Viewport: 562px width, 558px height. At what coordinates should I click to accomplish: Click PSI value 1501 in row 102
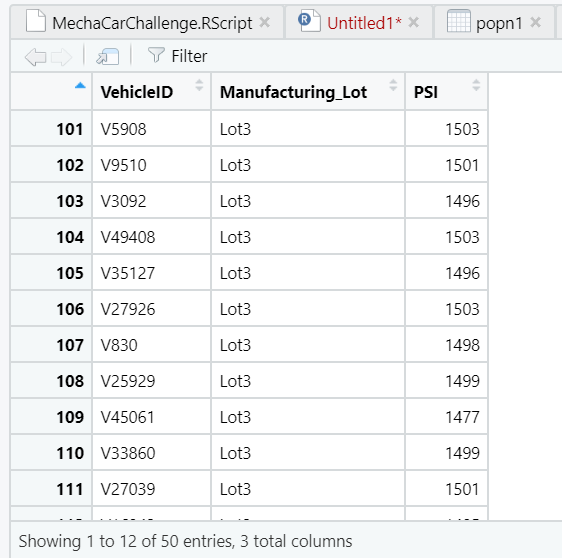click(x=447, y=165)
